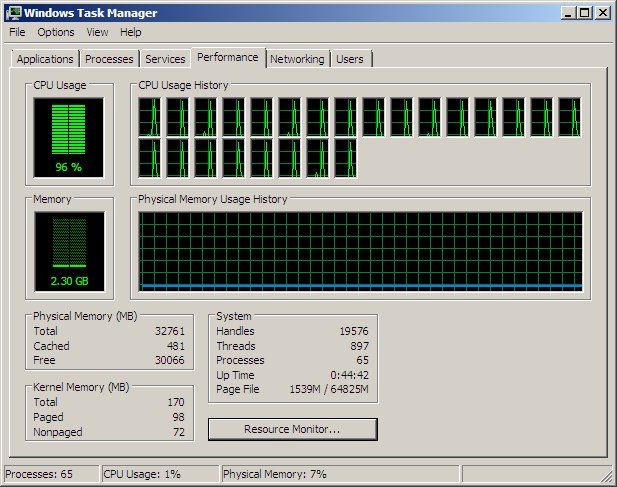Click the status bar 'CPU Usage: 1%' entry

[160, 474]
